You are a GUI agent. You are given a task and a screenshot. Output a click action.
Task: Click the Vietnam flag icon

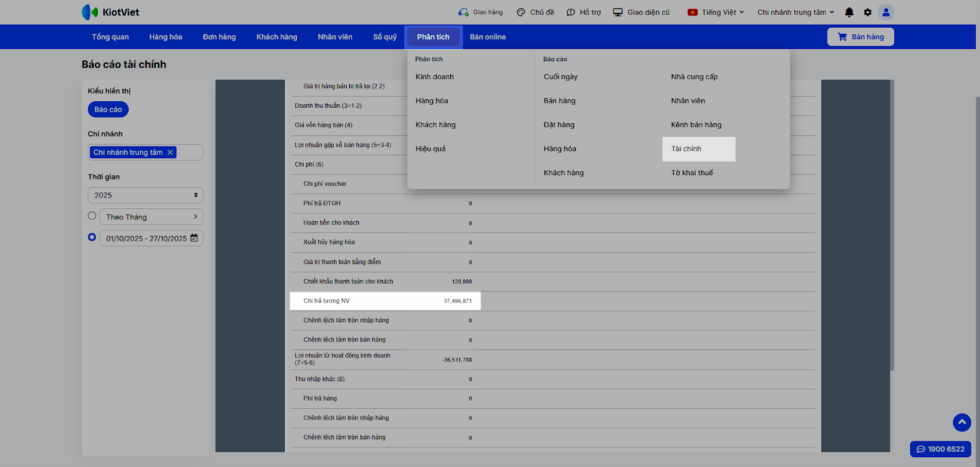(693, 12)
